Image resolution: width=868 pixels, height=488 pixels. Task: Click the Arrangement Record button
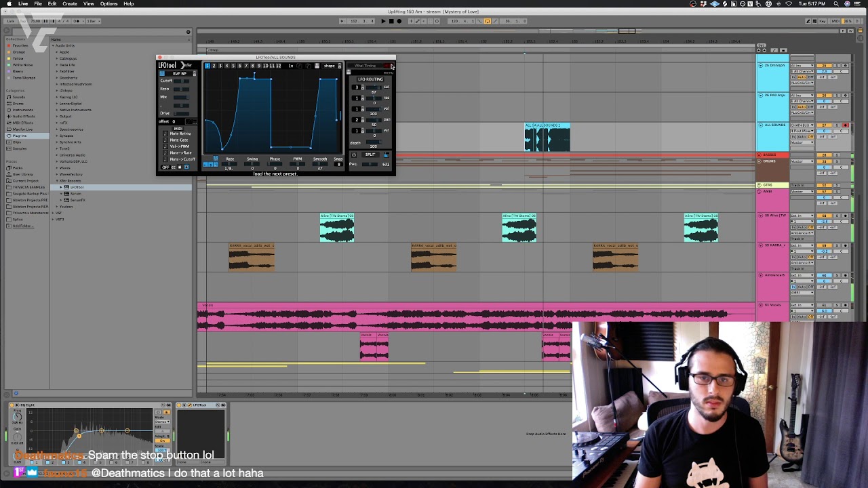coord(399,21)
